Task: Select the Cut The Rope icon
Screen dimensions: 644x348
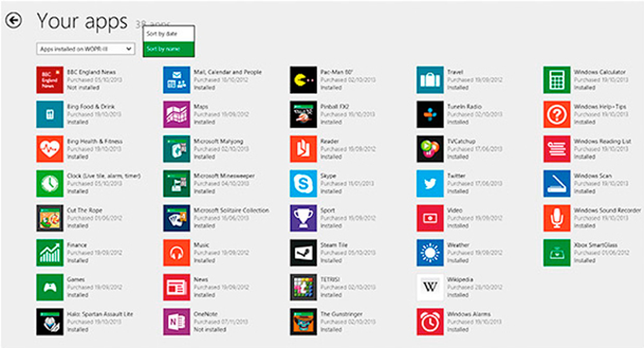Action: (x=50, y=218)
